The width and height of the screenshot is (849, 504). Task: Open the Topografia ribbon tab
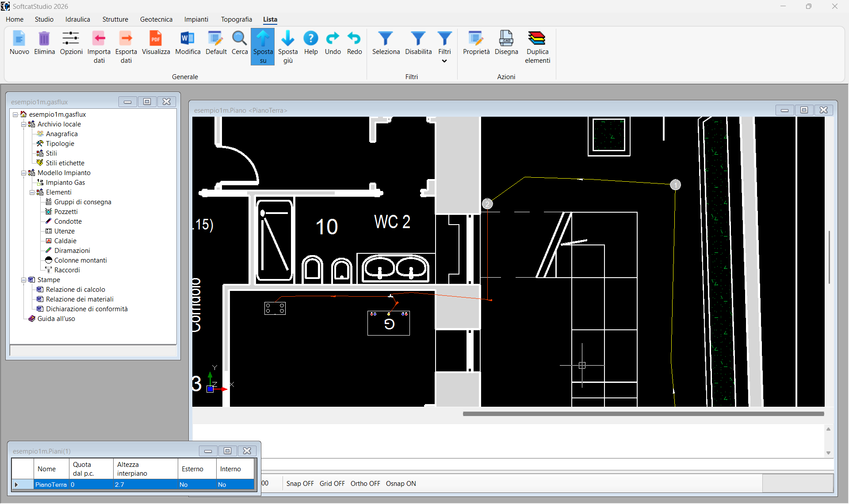(237, 19)
